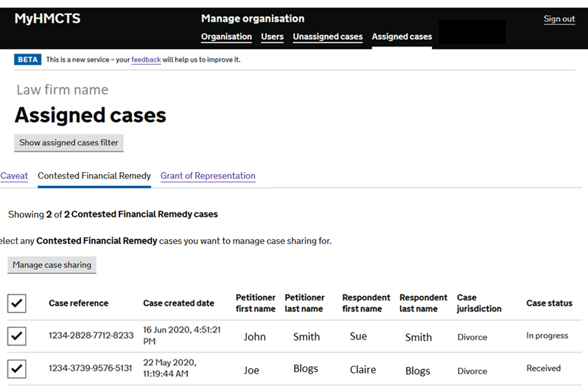Click the Case status column header
The height and width of the screenshot is (392, 588).
click(549, 303)
